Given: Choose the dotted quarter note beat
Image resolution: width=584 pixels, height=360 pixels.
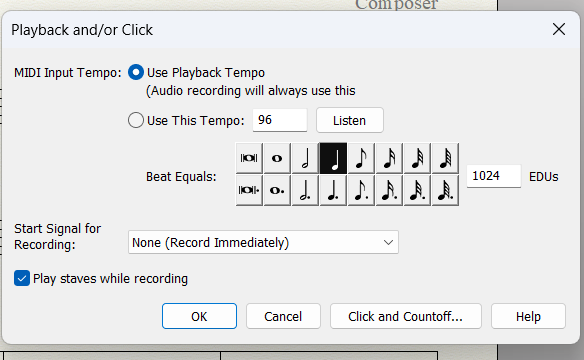Looking at the screenshot, I should (333, 190).
